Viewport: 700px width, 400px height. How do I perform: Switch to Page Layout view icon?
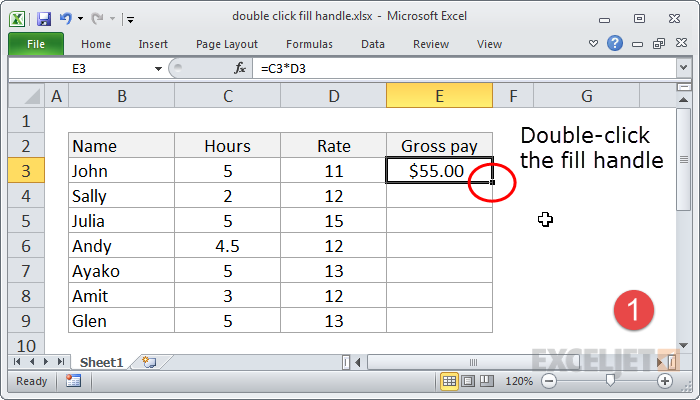468,381
